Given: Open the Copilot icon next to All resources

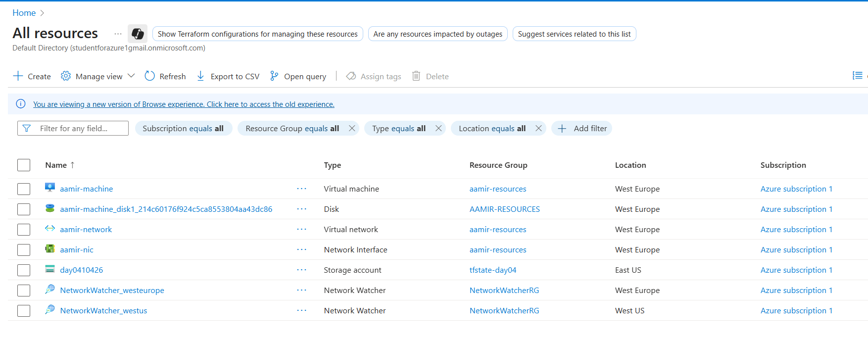Looking at the screenshot, I should point(138,34).
